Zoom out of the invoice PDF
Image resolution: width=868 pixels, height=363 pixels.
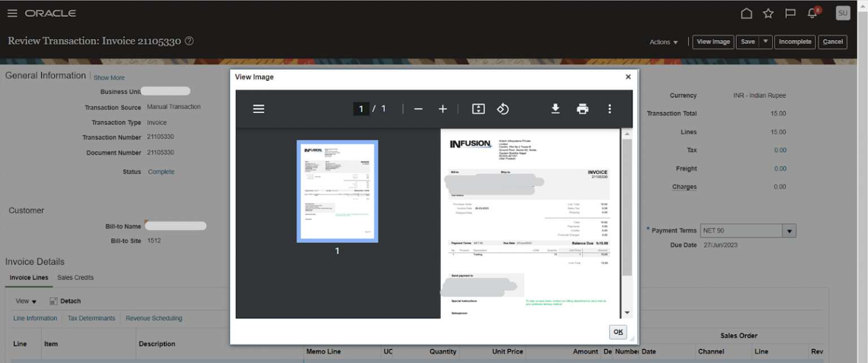tap(418, 108)
